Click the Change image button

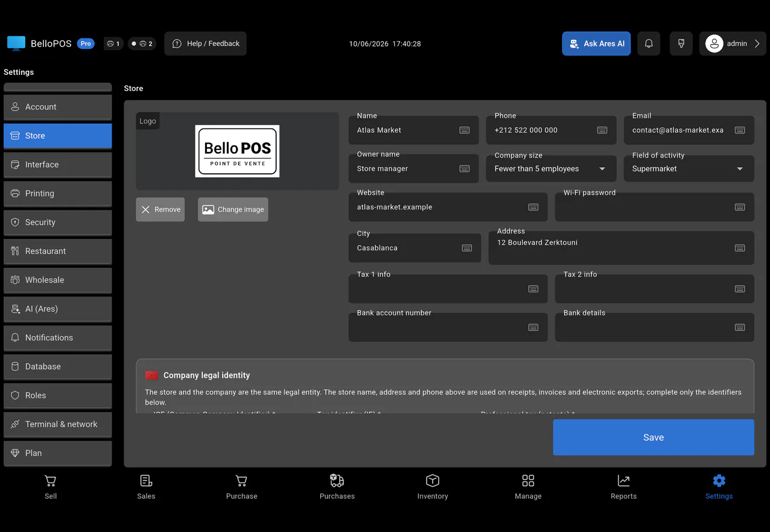(233, 209)
